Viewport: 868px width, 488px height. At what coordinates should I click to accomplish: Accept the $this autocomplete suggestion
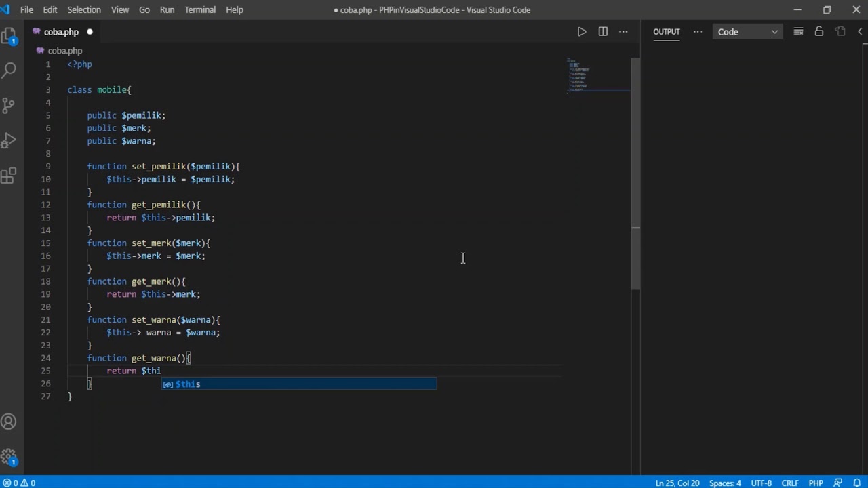coord(299,384)
